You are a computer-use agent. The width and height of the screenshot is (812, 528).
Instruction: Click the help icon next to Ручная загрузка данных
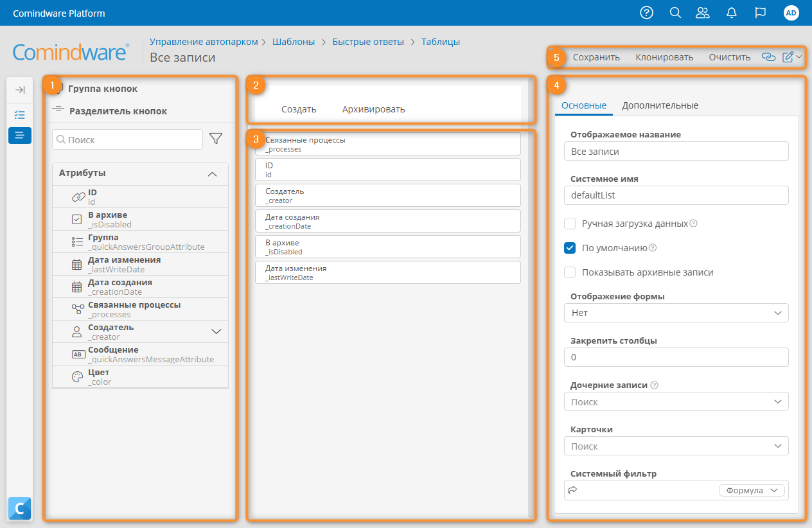(x=693, y=224)
